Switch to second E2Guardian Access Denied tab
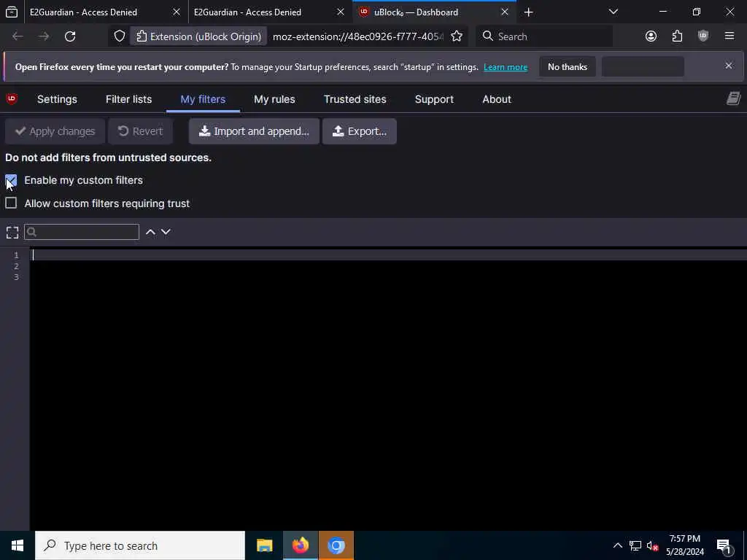This screenshot has height=560, width=747. click(247, 12)
